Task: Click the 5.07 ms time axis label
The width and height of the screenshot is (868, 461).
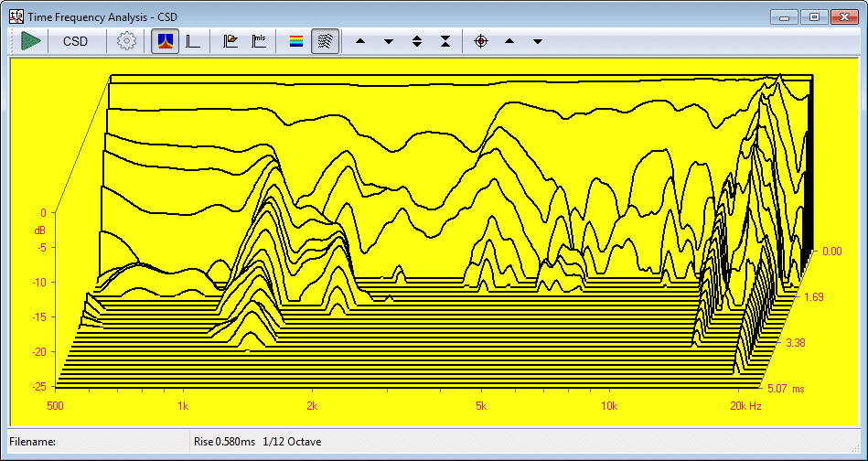Action: [787, 389]
